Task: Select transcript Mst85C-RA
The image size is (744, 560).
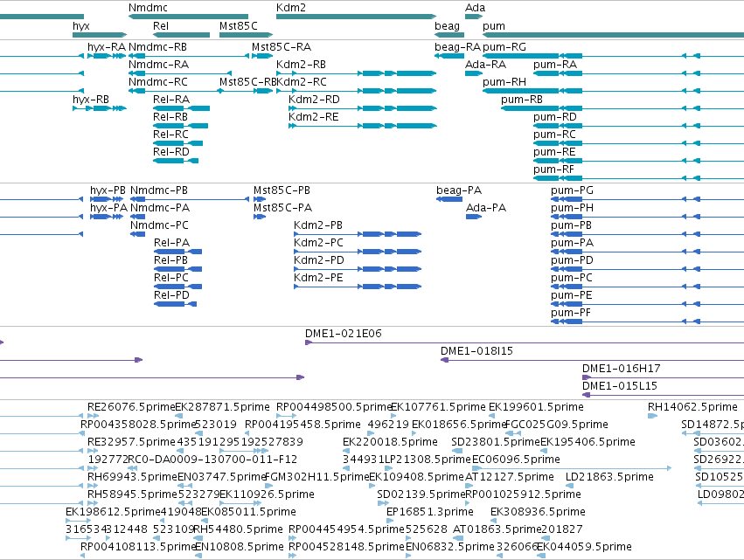Action: click(282, 47)
